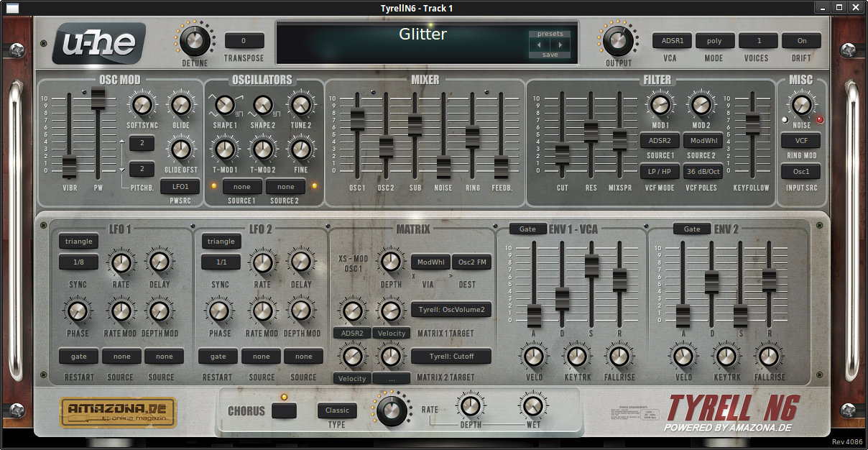Click the ENV 1 VELO knob
The width and height of the screenshot is (868, 450).
(533, 356)
